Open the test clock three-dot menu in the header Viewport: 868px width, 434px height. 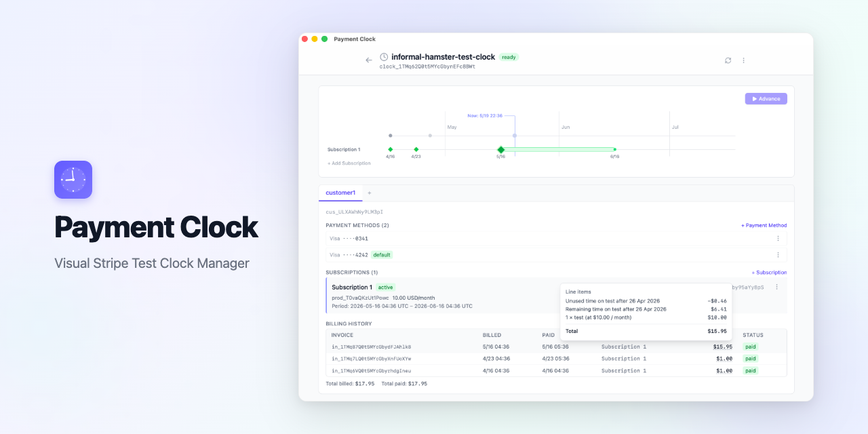743,60
